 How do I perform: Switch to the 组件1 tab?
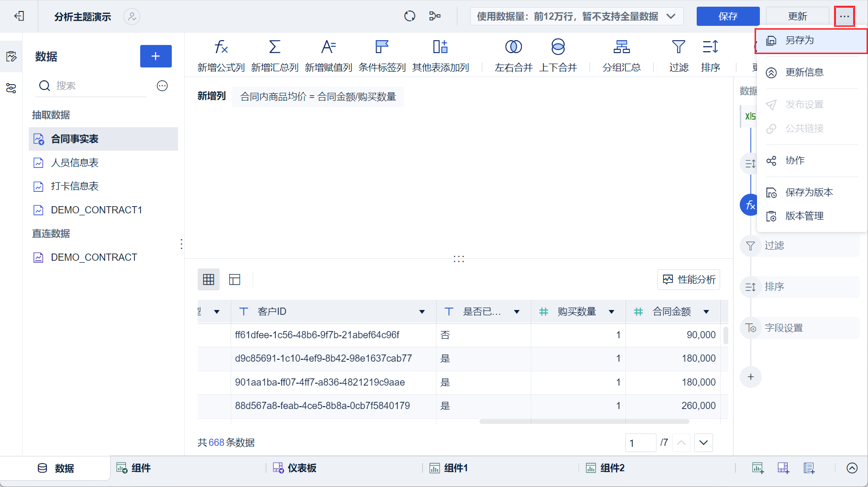click(x=448, y=468)
